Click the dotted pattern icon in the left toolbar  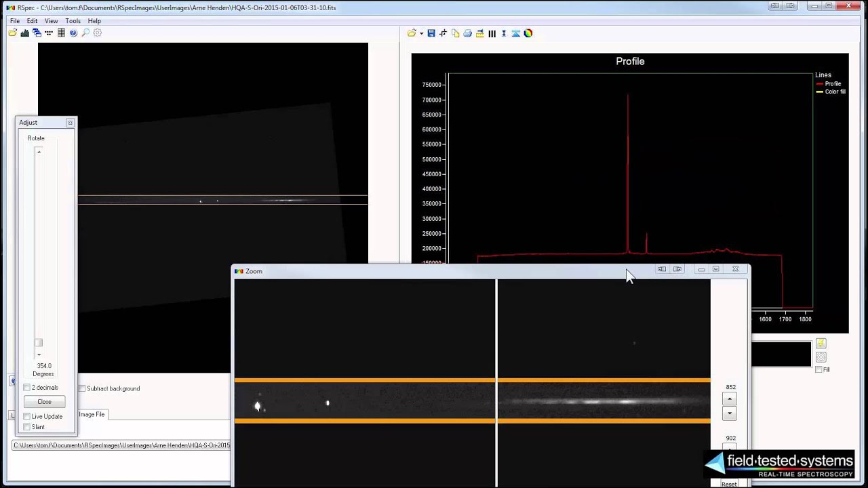pos(49,33)
